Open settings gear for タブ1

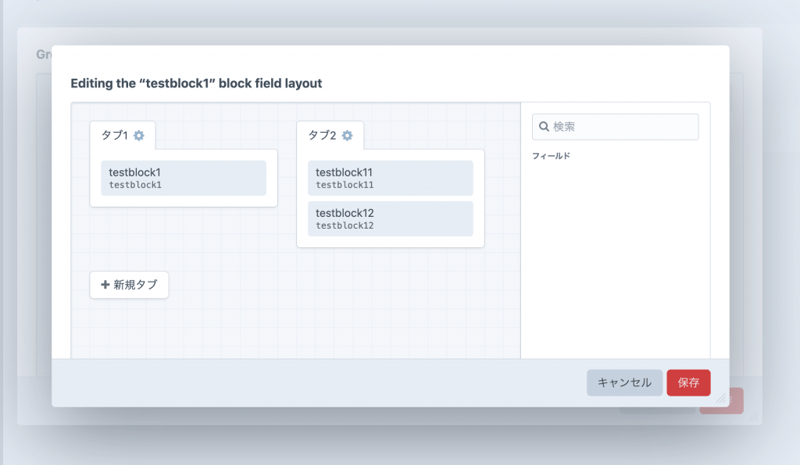coord(139,136)
